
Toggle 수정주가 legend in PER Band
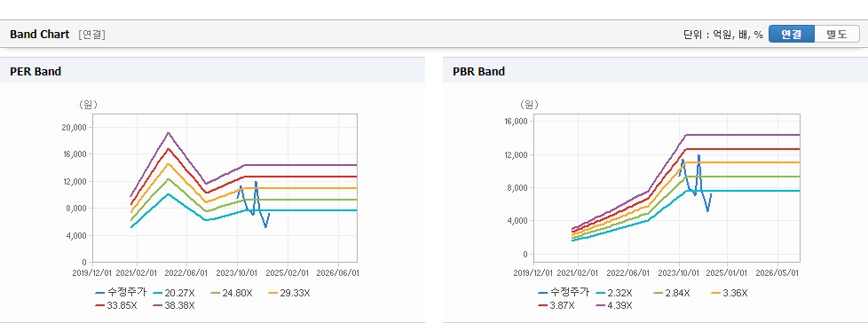click(x=121, y=293)
